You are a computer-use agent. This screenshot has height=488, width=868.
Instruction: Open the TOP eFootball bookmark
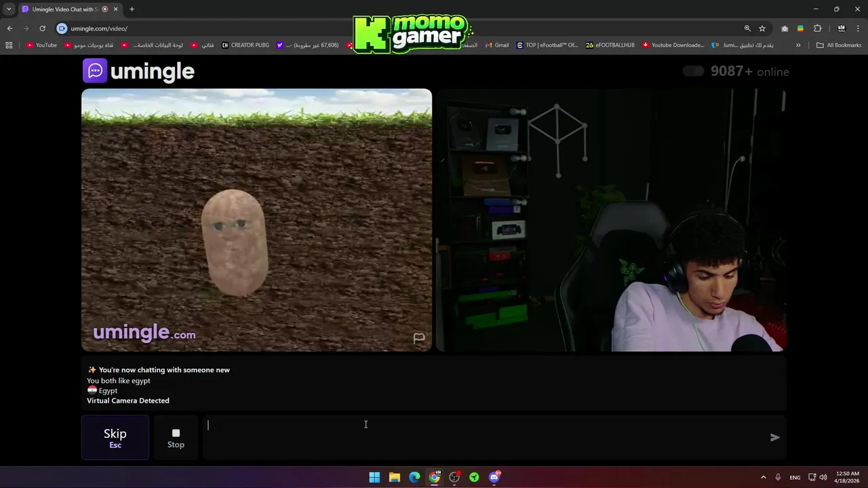coord(547,45)
